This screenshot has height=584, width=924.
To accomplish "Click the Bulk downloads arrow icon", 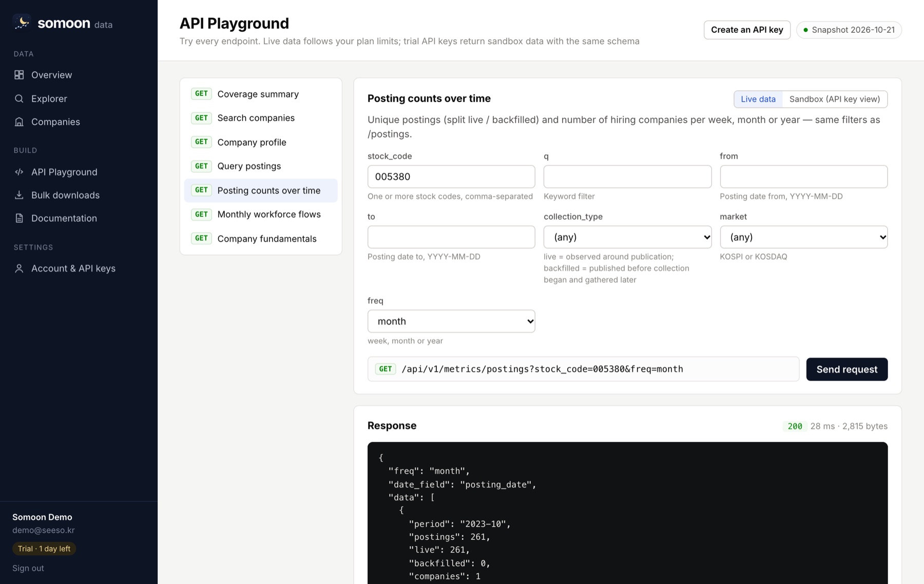I will pyautogui.click(x=19, y=195).
